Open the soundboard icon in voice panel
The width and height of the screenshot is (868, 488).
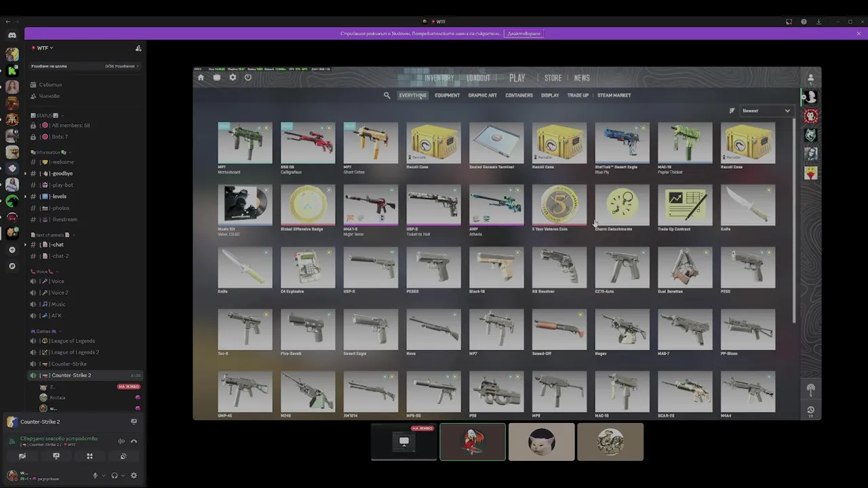(x=123, y=456)
